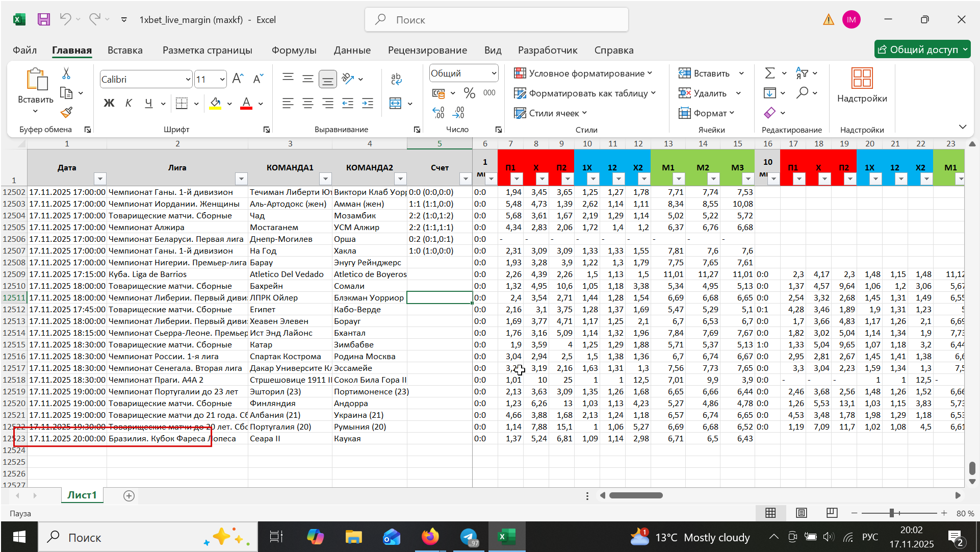
Task: Click the AutoSum sigma icon
Action: (770, 73)
